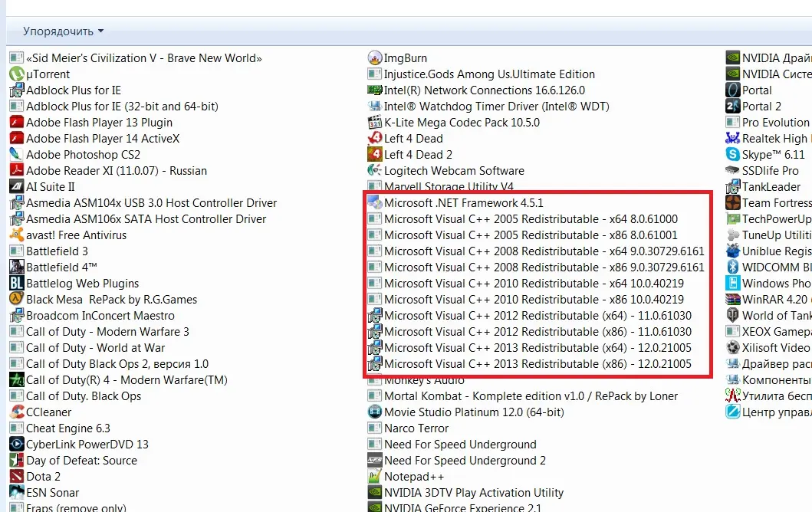
Task: Click the Left 4 Dead 2 icon
Action: tap(374, 155)
